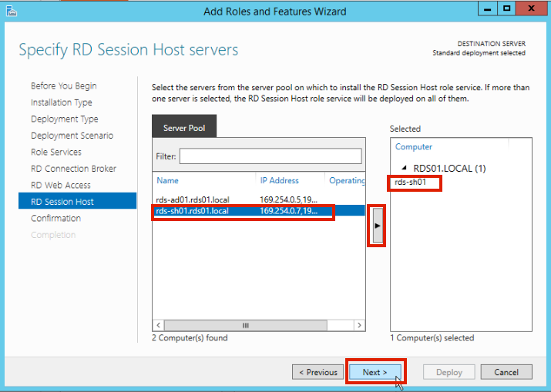Select rds-ad01.rds01.local in the server pool
This screenshot has height=392, width=551.
click(x=192, y=200)
